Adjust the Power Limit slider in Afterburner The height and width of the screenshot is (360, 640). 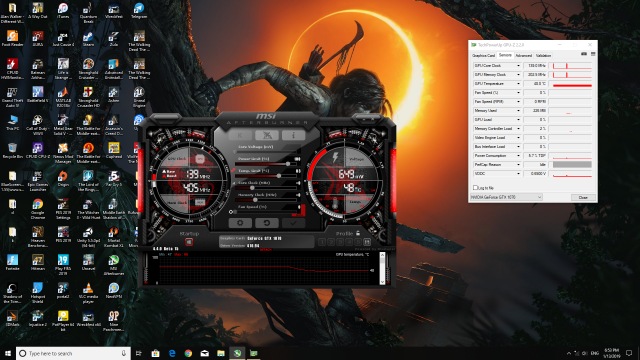click(x=265, y=164)
